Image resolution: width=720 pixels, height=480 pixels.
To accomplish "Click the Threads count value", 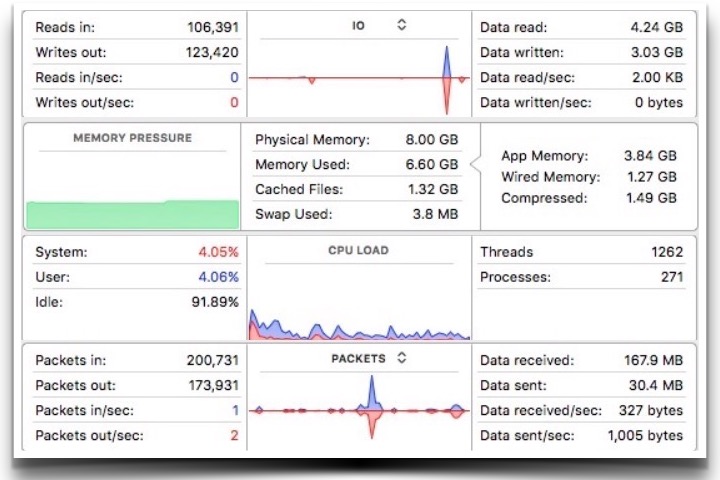I will (666, 252).
